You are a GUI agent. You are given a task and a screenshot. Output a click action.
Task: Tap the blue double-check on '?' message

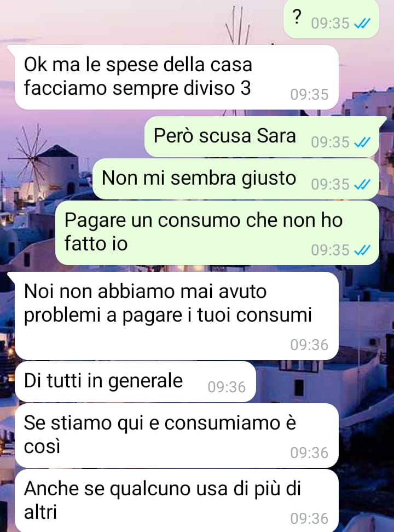pos(362,24)
